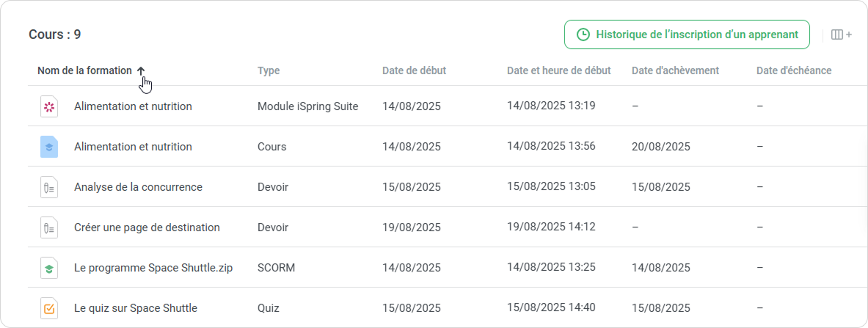Open Créer une page de destination
The height and width of the screenshot is (328, 868).
pyautogui.click(x=147, y=227)
